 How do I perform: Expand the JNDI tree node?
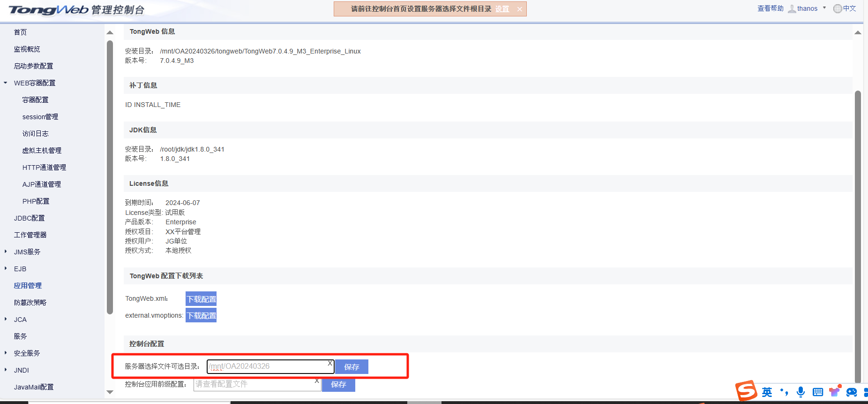pyautogui.click(x=6, y=370)
